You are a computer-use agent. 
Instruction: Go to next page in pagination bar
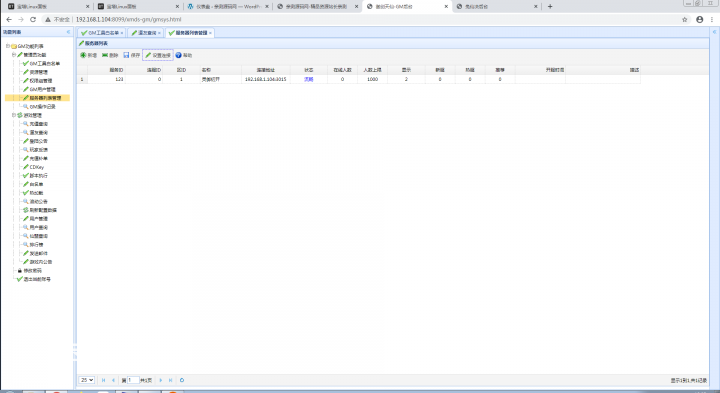tap(161, 380)
